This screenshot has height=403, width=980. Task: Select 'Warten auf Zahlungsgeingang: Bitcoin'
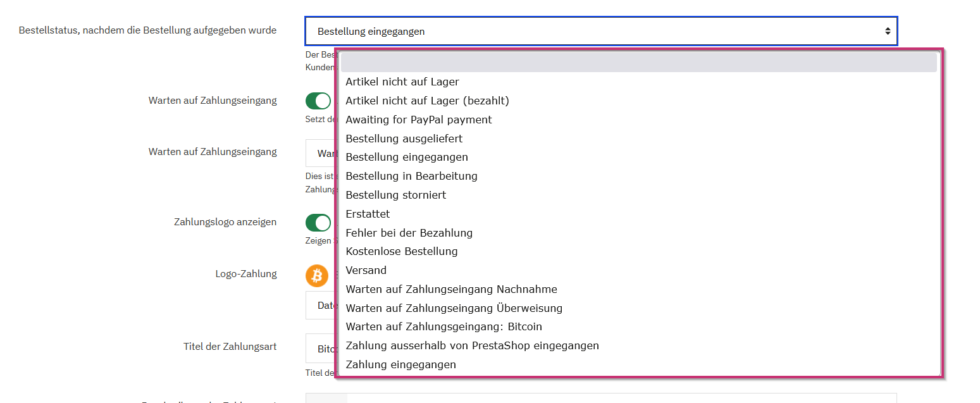tap(443, 326)
